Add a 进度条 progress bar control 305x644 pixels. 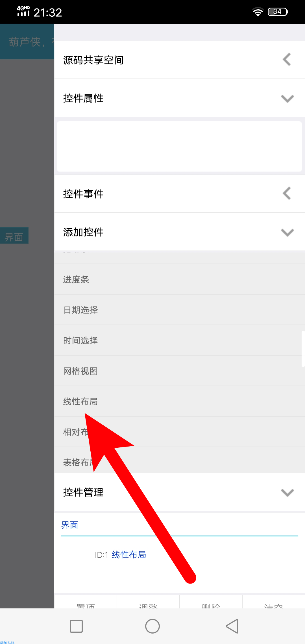[180, 279]
